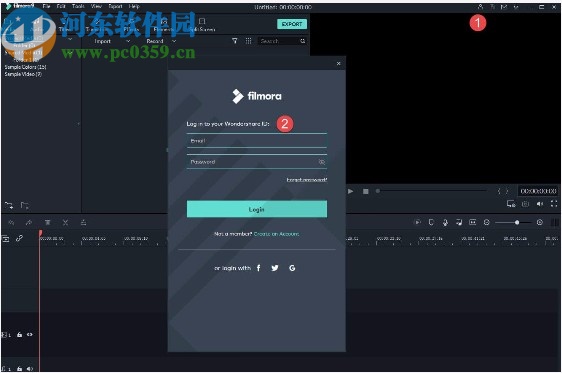Open the Tools menu
562x373 pixels.
click(x=78, y=6)
